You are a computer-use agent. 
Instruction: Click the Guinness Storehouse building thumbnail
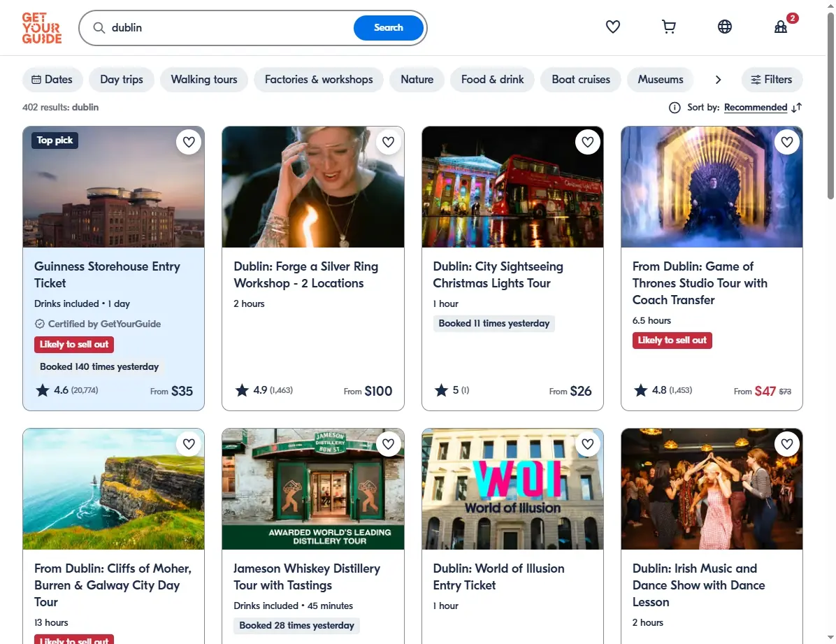pos(113,187)
